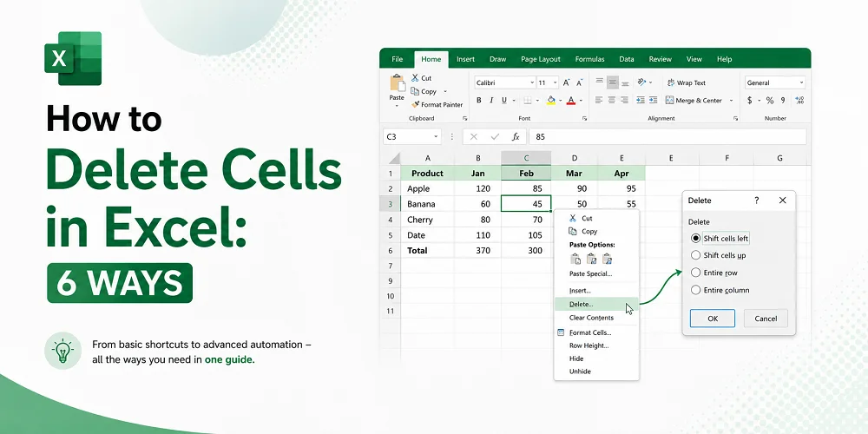
Task: Toggle Underline formatting
Action: click(504, 100)
